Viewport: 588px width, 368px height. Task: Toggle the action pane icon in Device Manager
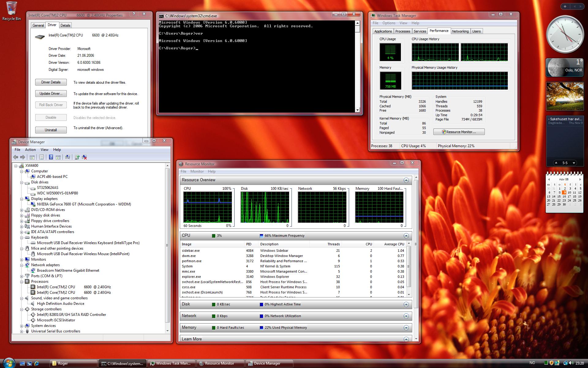[x=58, y=157]
